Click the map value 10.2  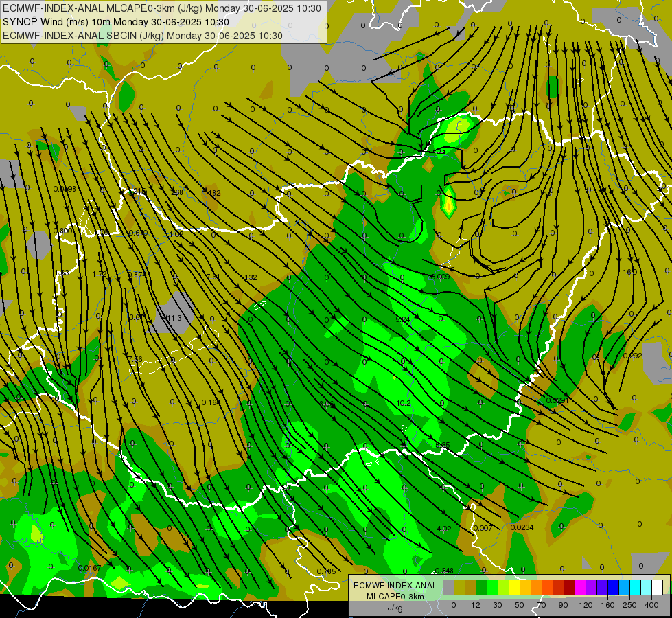point(404,403)
